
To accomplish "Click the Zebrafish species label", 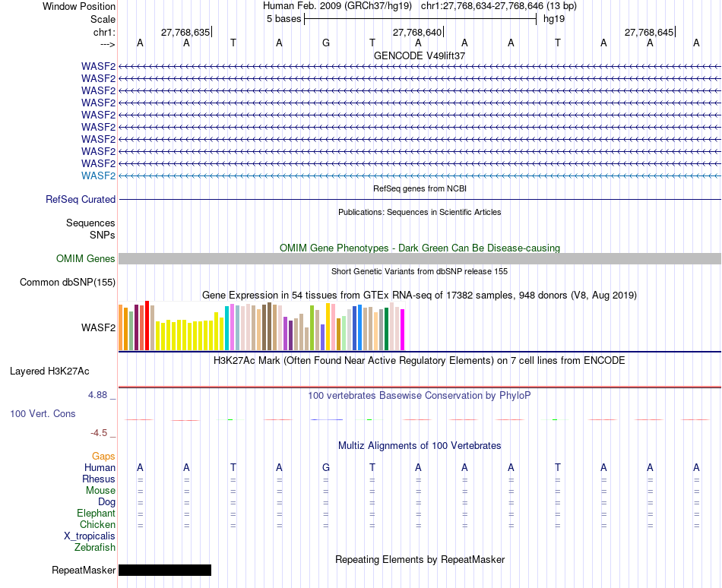I will coord(95,548).
